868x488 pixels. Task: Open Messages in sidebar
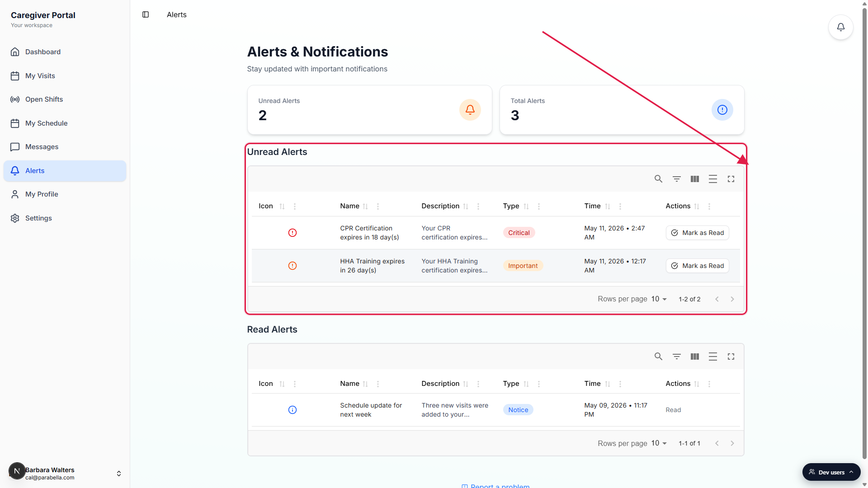click(x=65, y=147)
